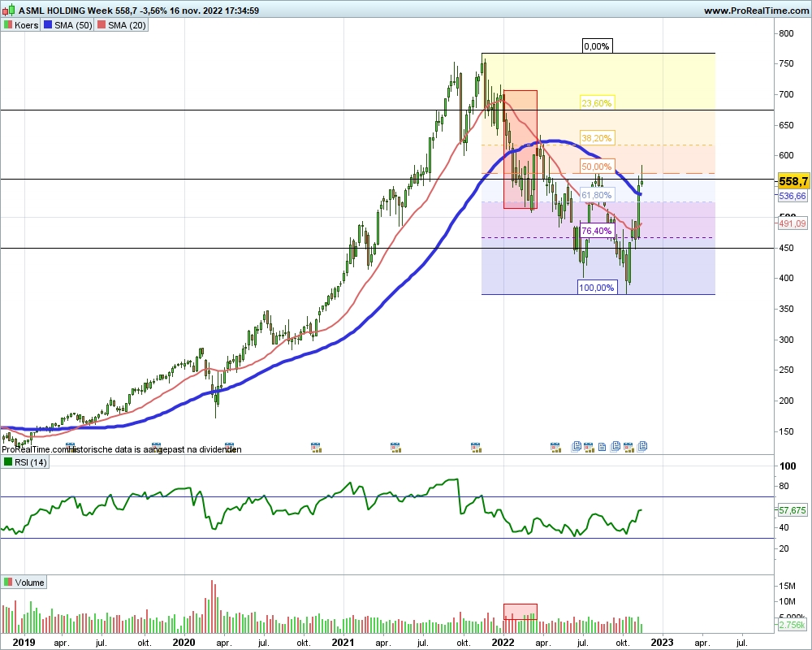Click the 76,40% Fibonacci retracement label
812x650 pixels.
pos(597,231)
